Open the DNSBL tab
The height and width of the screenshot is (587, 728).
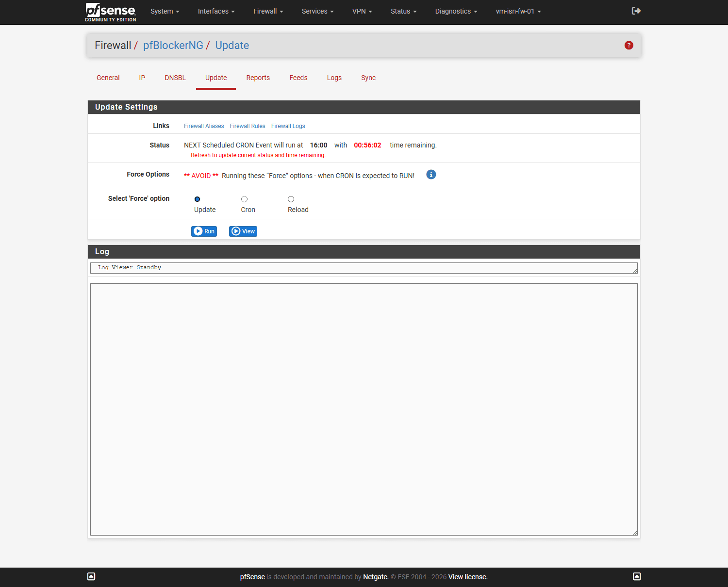(175, 78)
